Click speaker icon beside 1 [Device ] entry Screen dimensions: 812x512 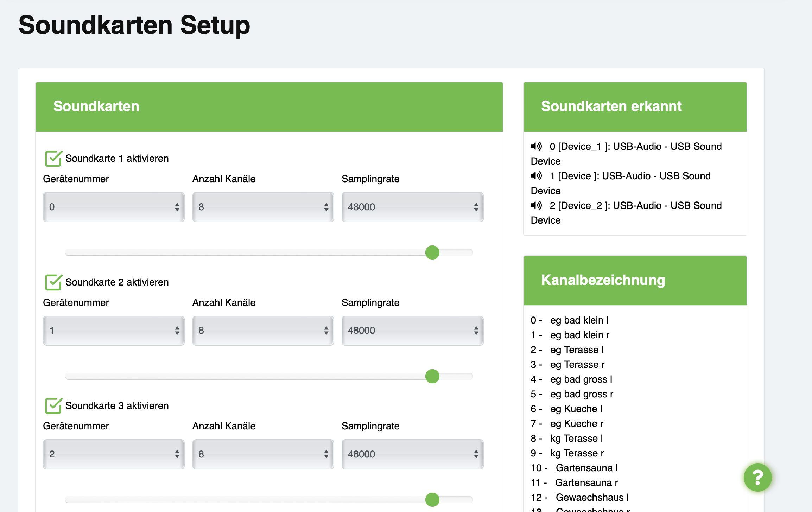(x=536, y=175)
